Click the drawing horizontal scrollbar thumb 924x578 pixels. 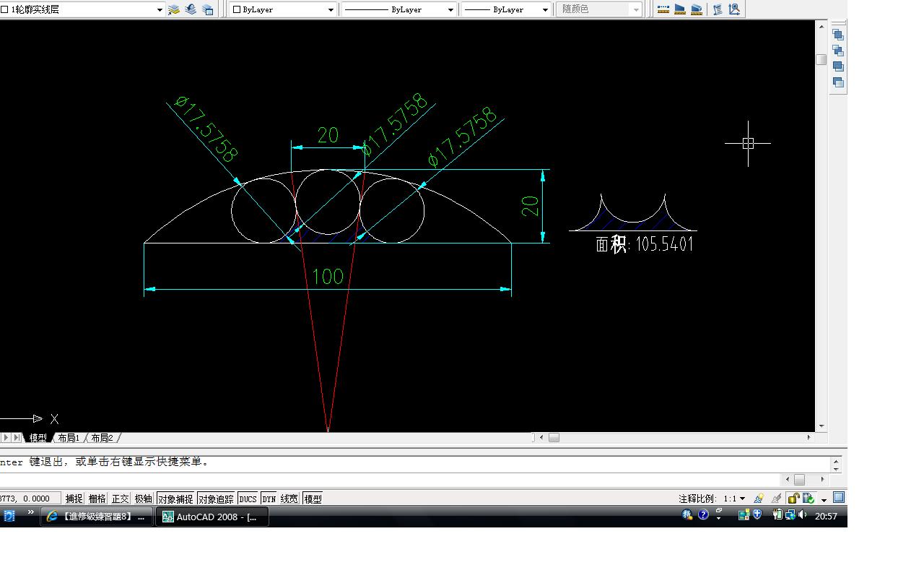pyautogui.click(x=554, y=437)
